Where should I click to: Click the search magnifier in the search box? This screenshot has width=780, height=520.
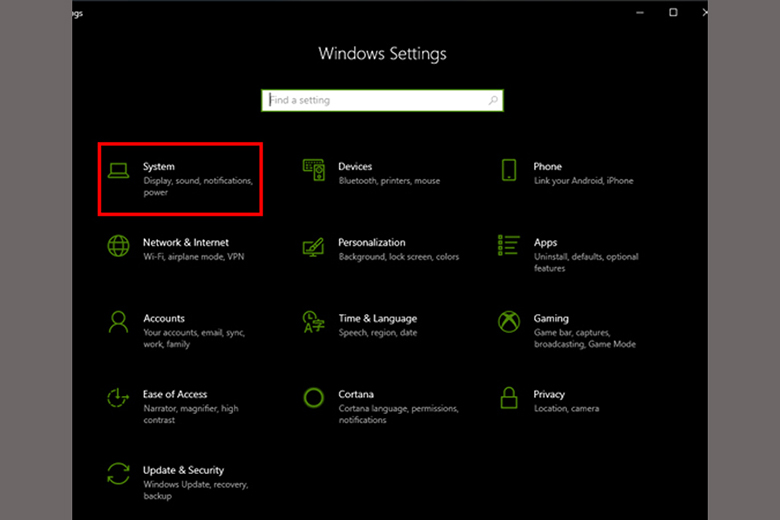(x=493, y=101)
